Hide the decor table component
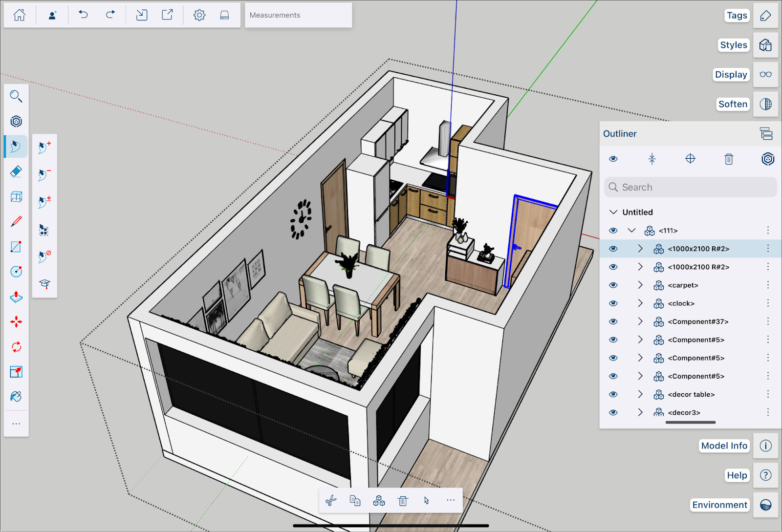The width and height of the screenshot is (782, 532). (x=613, y=394)
